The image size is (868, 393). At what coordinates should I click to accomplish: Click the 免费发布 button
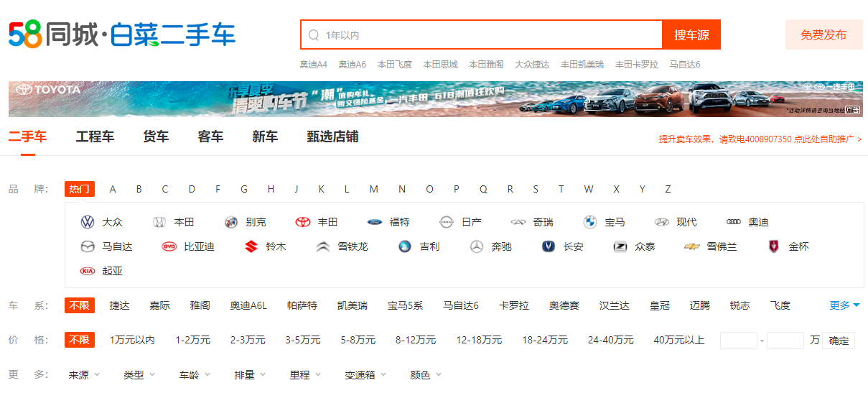tap(823, 34)
